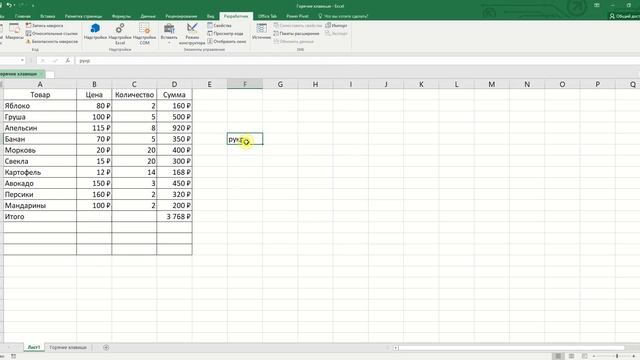640x360 pixels.
Task: Click the 'Мандарины' cell
Action: (40, 205)
